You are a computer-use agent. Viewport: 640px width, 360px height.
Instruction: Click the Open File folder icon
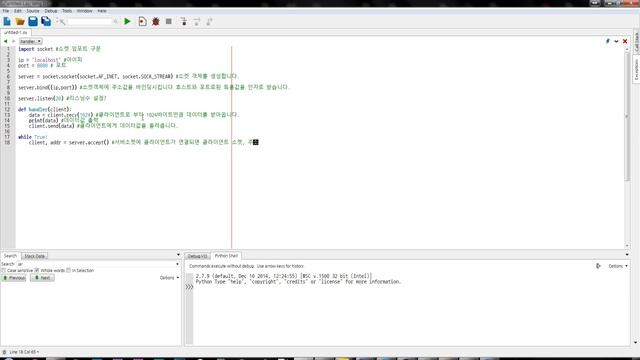pos(20,21)
